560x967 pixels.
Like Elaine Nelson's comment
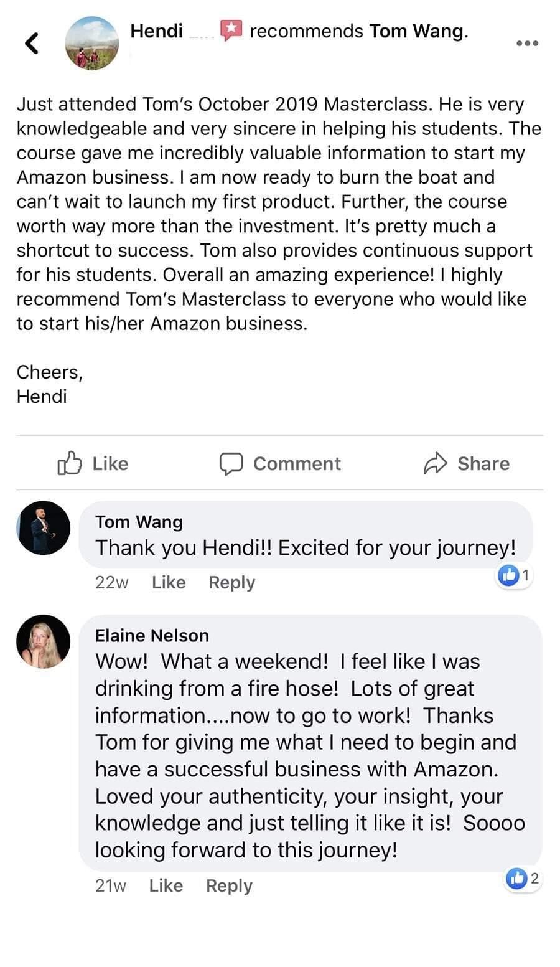tap(166, 885)
